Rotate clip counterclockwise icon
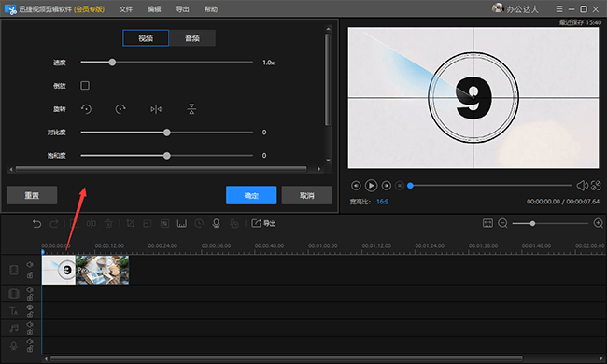Viewport: 607px width, 364px height. coord(86,109)
